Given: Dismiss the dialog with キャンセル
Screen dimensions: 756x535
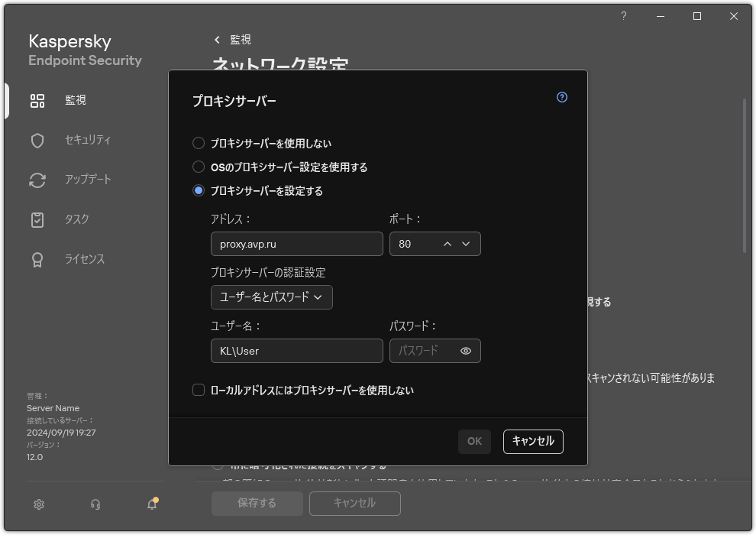Looking at the screenshot, I should [532, 441].
